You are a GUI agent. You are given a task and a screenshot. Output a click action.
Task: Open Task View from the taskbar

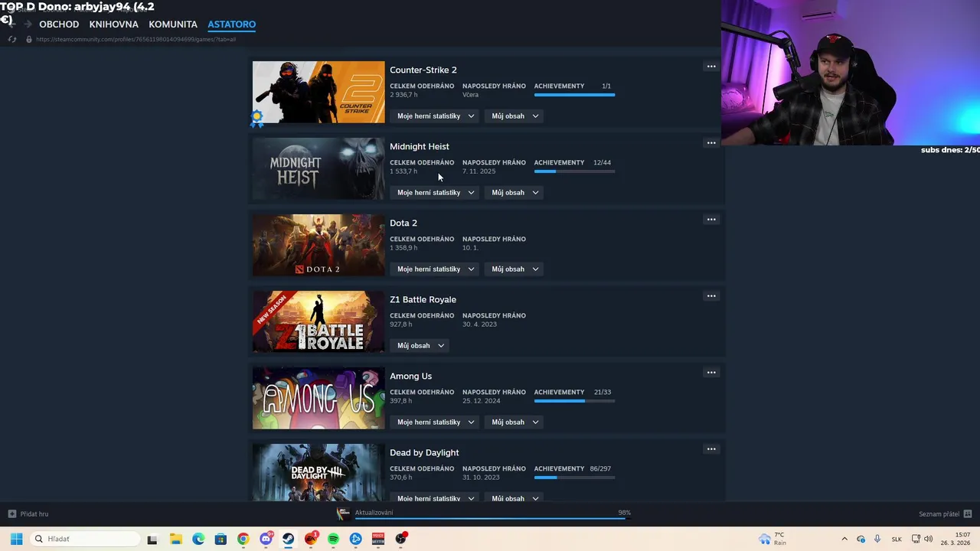pyautogui.click(x=152, y=539)
